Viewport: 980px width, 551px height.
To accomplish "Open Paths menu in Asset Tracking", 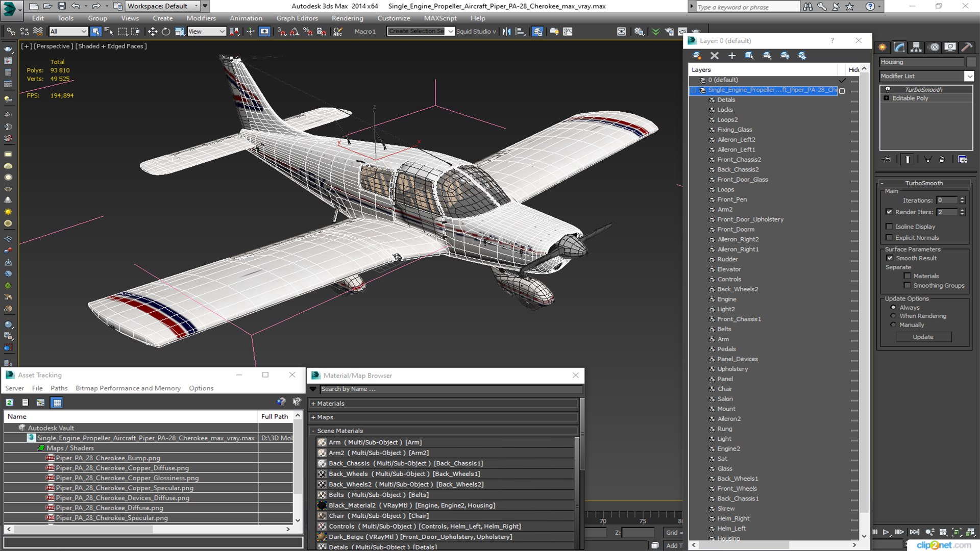I will tap(59, 388).
